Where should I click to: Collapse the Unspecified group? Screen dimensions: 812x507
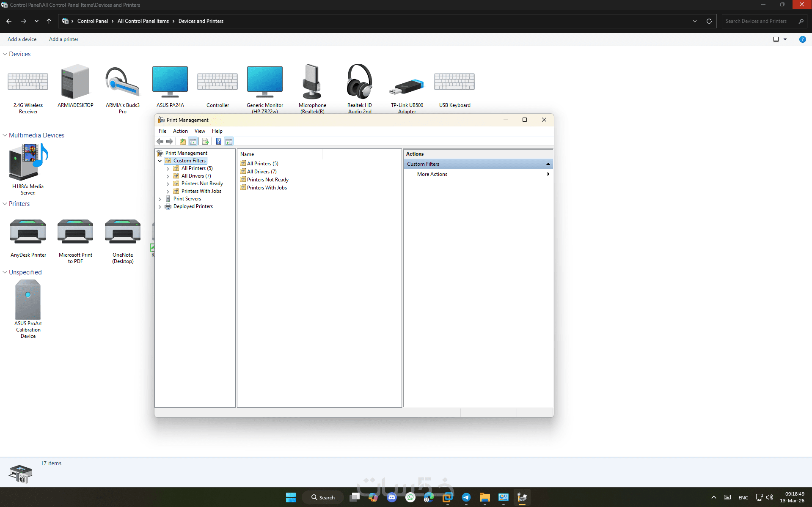click(x=5, y=272)
